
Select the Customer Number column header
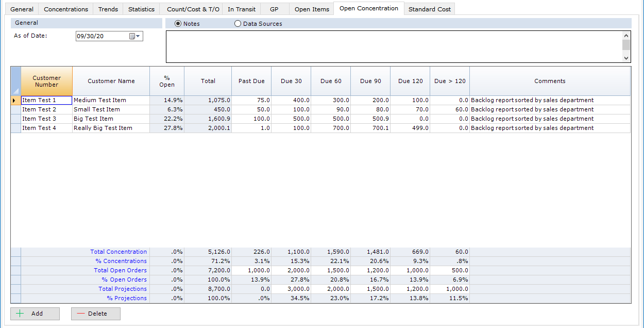[x=46, y=81]
